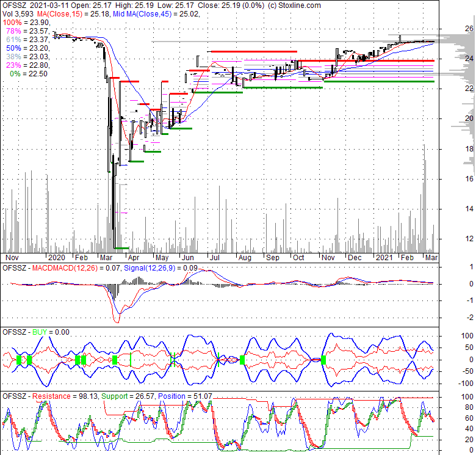The height and width of the screenshot is (455, 476).
Task: Click the long red resistance line near 24
Action: pos(366,60)
